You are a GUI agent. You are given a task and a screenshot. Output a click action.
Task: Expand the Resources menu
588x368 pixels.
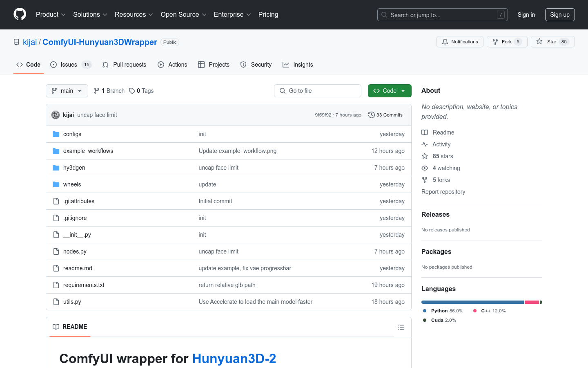click(134, 15)
